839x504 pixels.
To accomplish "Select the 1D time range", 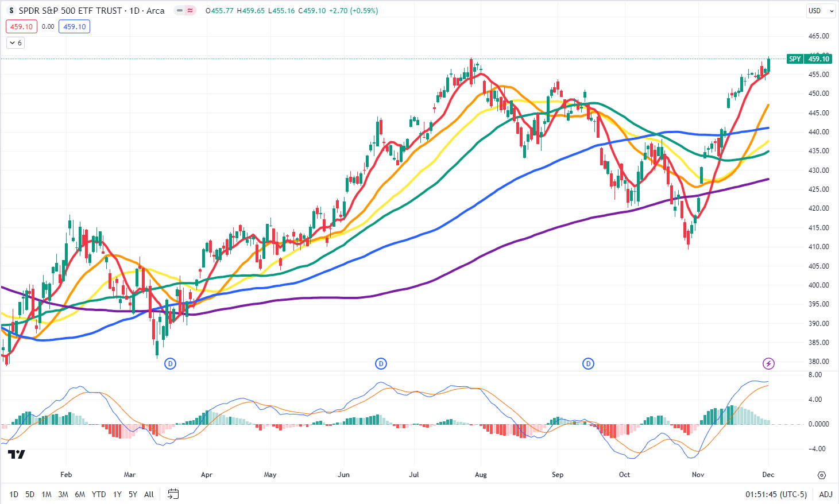I will 14,494.
